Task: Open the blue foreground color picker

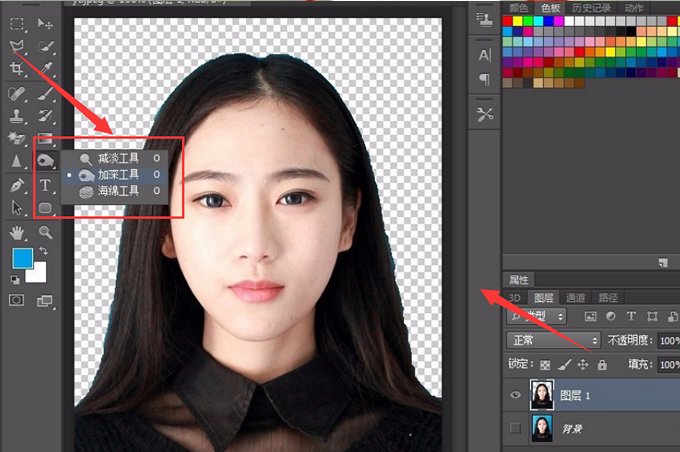Action: (22, 258)
